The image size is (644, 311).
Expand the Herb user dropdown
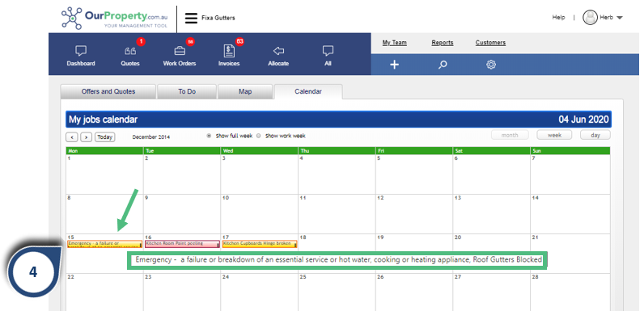620,18
